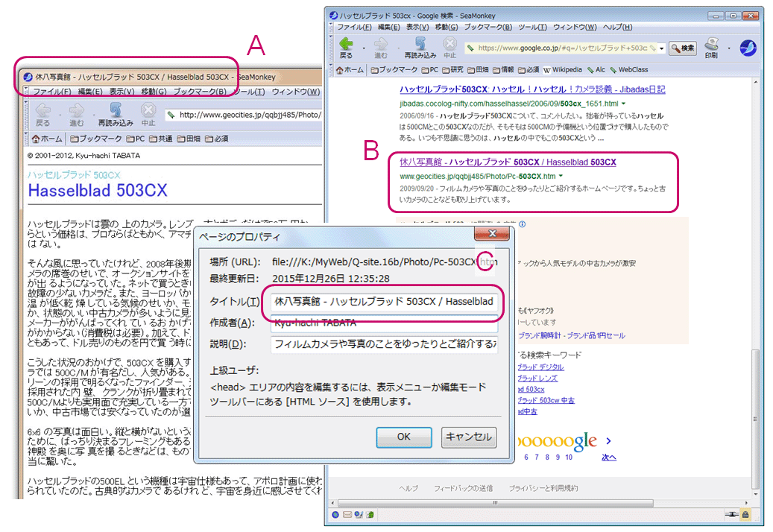Open the Alc bookmark

[x=596, y=70]
